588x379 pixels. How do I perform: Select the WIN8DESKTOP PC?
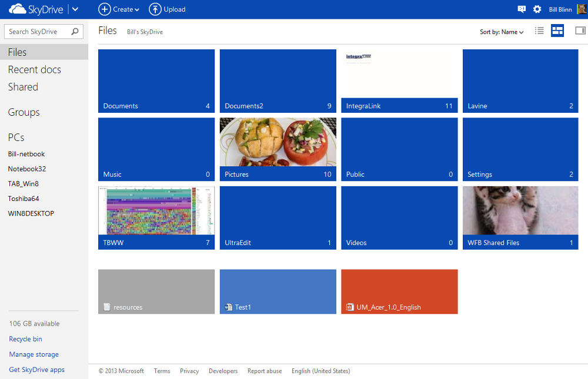pos(31,213)
